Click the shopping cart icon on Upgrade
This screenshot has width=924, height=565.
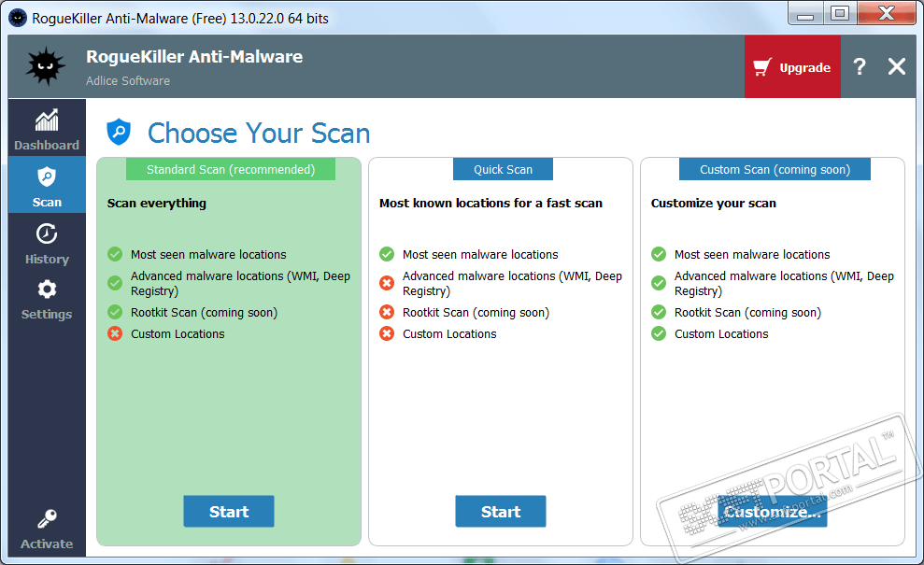click(762, 67)
